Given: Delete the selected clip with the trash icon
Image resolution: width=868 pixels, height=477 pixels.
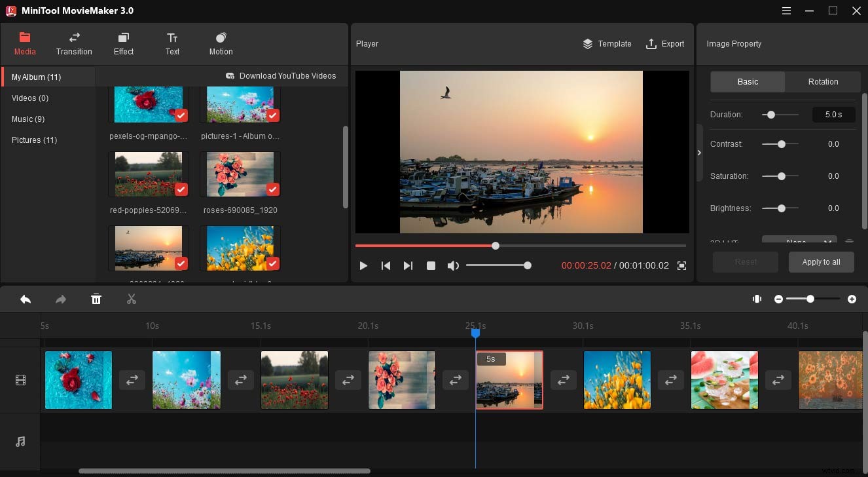Looking at the screenshot, I should (x=96, y=299).
